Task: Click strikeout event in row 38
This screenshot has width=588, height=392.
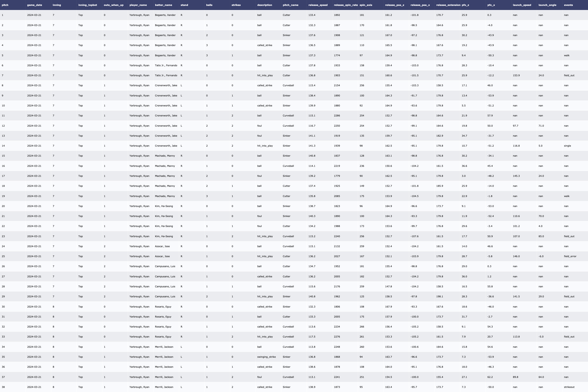Action: [569, 387]
